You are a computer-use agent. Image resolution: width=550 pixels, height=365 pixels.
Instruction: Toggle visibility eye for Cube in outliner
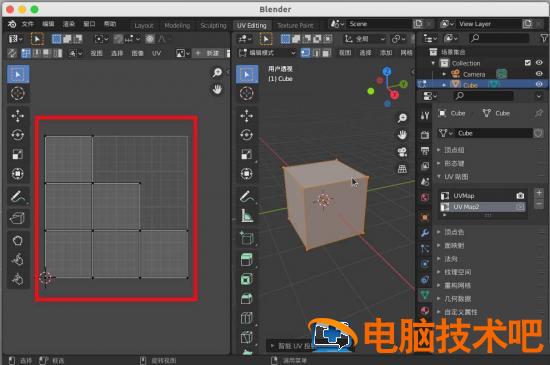(539, 84)
